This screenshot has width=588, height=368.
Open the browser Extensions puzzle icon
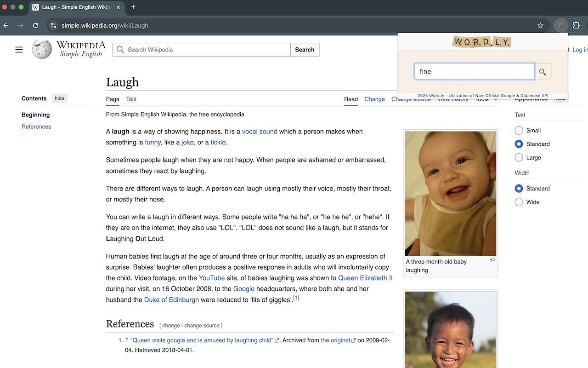tap(576, 25)
